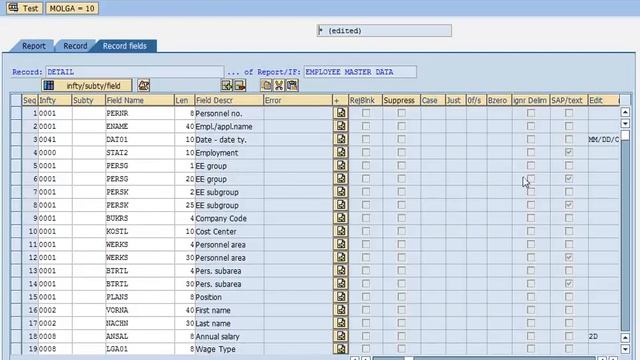Open detail icon for PERSK length 2 row
Viewport: 640px width, 360px height.
(x=340, y=191)
